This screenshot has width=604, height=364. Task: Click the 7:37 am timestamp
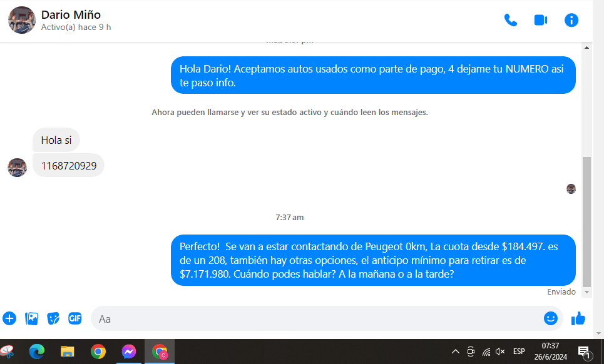pyautogui.click(x=290, y=218)
